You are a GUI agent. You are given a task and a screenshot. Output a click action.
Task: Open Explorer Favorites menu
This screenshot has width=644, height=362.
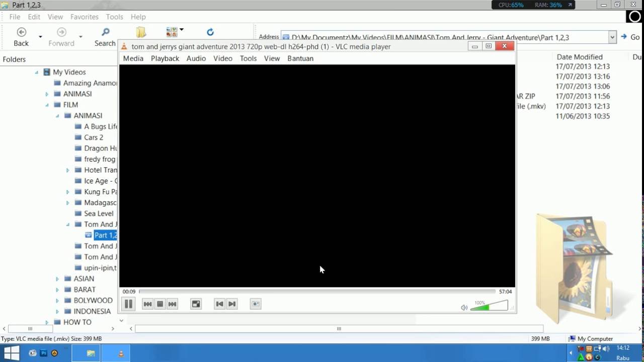click(x=85, y=17)
